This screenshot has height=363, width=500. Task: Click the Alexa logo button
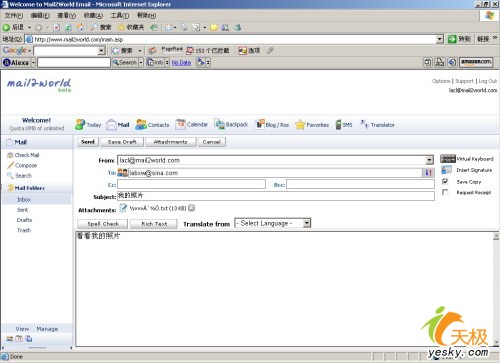(16, 62)
